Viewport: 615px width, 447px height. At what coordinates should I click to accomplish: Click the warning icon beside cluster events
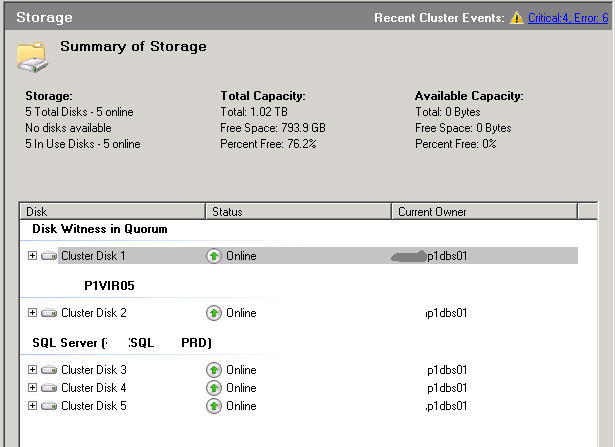coord(516,18)
